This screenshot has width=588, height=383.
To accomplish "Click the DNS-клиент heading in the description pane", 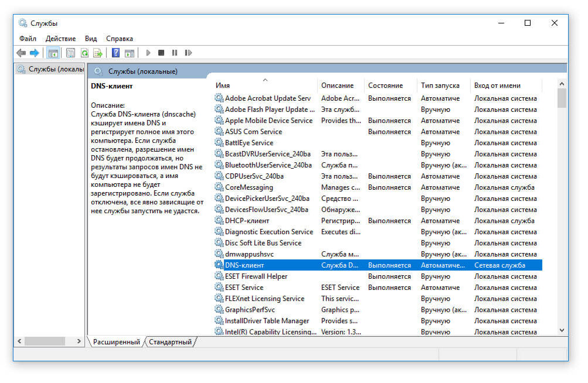I will (x=112, y=86).
